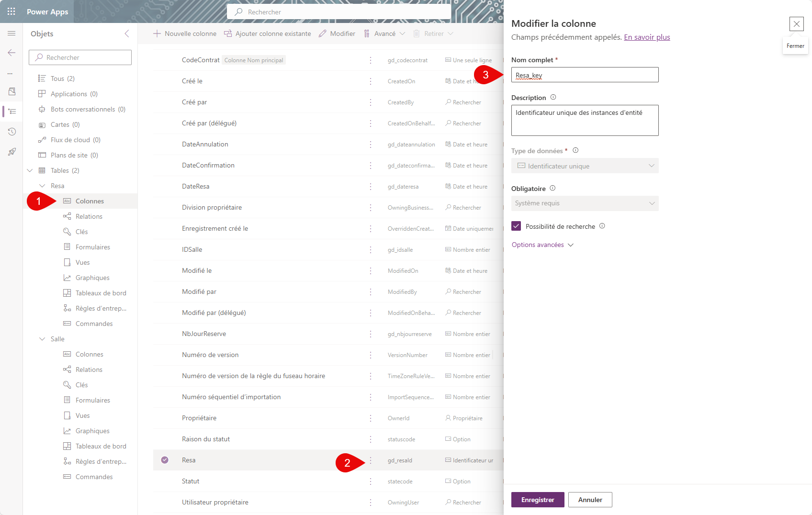Deselect the Resa row selection checkmark
This screenshot has height=515, width=812.
[x=165, y=460]
